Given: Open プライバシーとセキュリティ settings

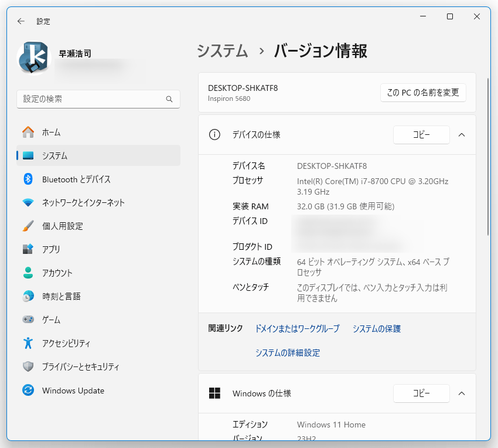Looking at the screenshot, I should point(98,366).
